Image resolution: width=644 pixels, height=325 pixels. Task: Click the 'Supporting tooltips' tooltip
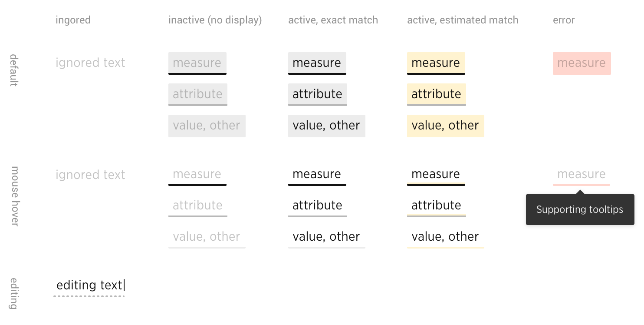tap(580, 209)
